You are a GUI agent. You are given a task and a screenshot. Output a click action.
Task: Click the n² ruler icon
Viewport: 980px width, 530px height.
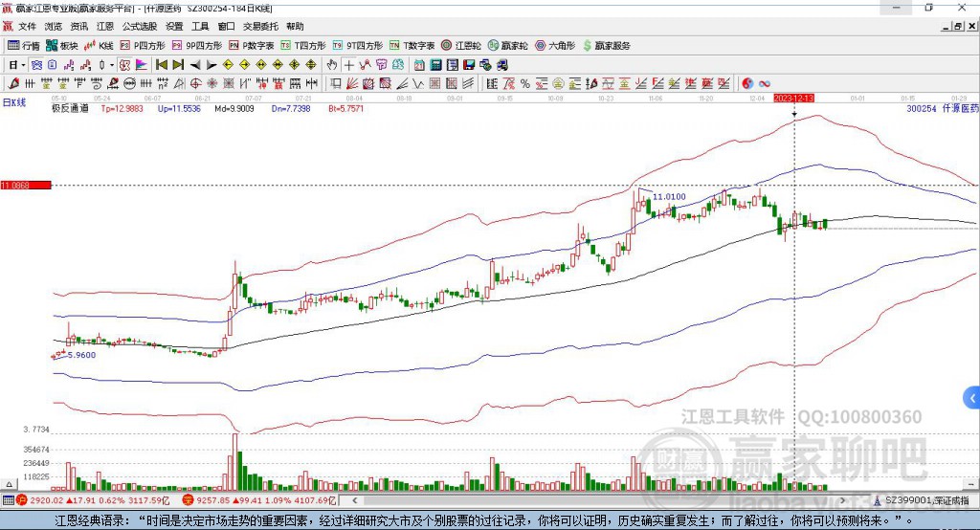point(163,83)
